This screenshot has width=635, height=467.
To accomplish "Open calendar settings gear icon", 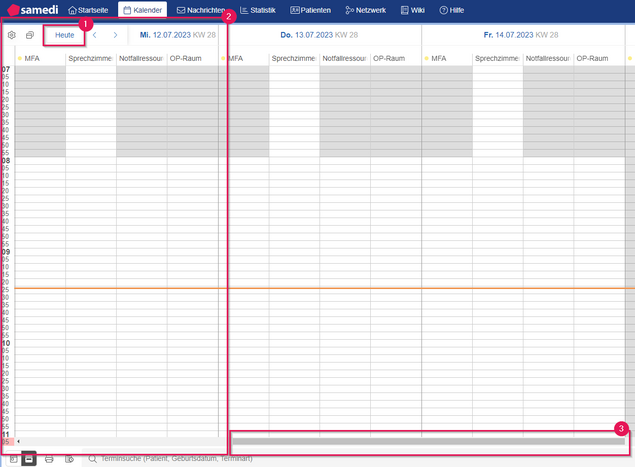I will (12, 35).
